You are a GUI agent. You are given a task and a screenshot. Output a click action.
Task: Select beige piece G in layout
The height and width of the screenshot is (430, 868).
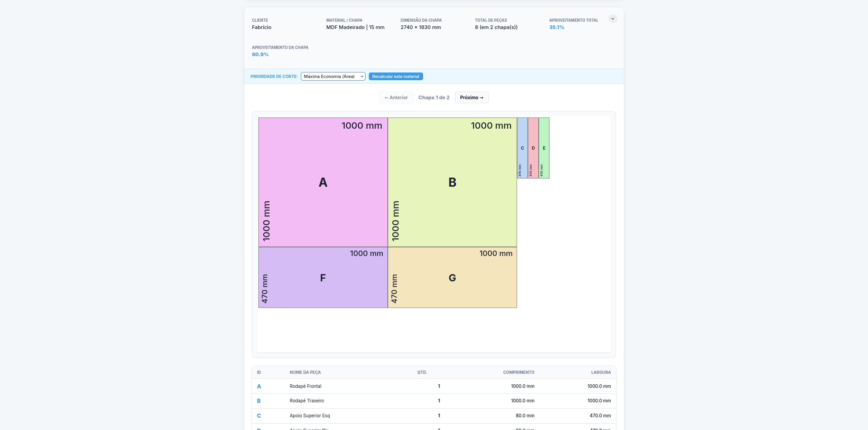click(452, 278)
